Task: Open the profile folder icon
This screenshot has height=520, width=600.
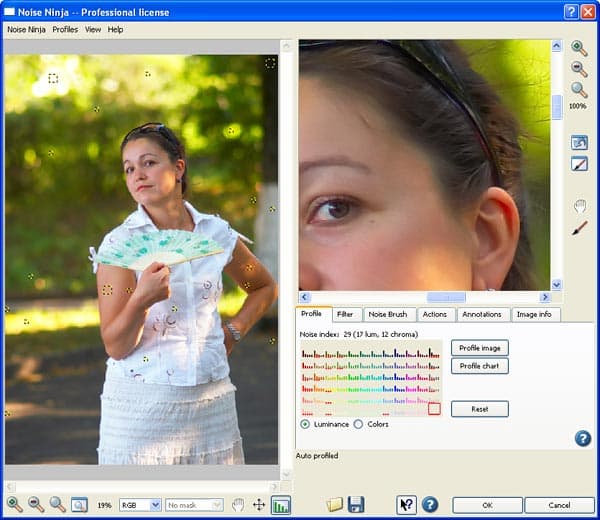Action: (334, 505)
